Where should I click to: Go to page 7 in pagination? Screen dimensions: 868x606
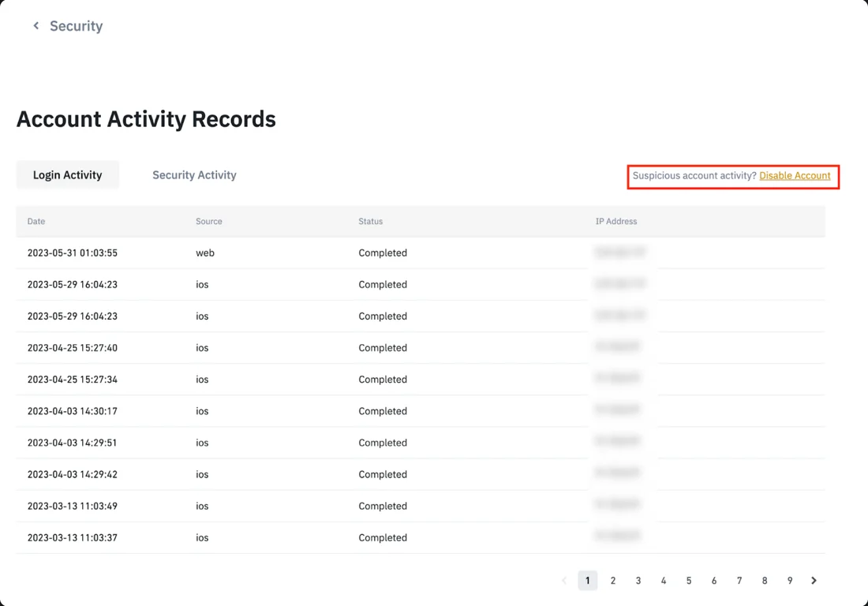739,581
